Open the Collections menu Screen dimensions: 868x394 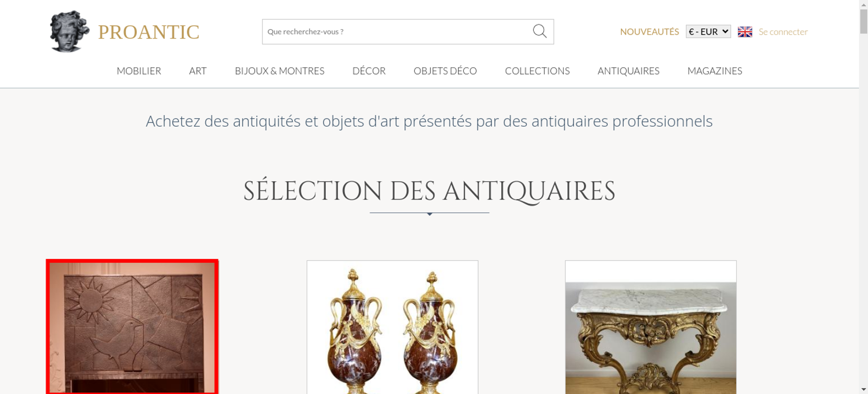(537, 71)
